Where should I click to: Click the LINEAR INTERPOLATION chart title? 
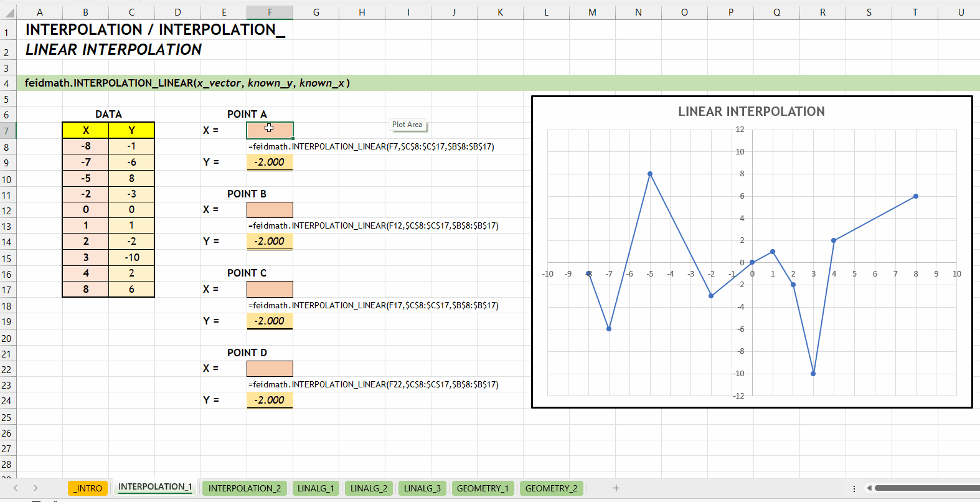click(751, 111)
